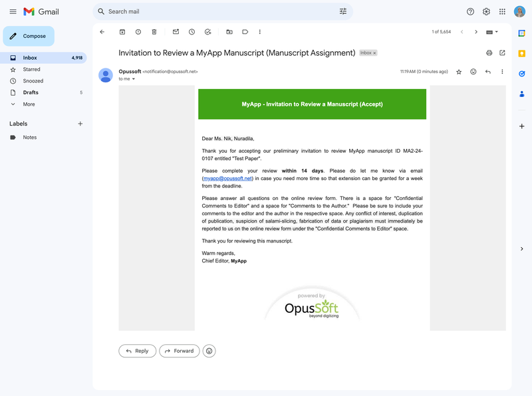The image size is (532, 396).
Task: Click the Forward button
Action: pos(179,351)
